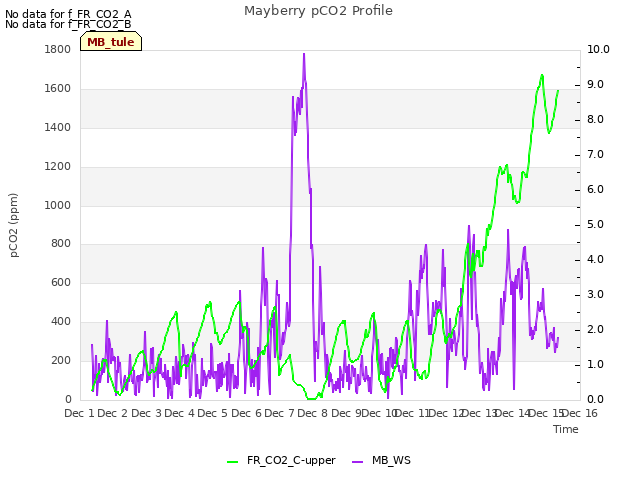
Task: Click the 9.0 right axis tick label
Action: click(595, 84)
